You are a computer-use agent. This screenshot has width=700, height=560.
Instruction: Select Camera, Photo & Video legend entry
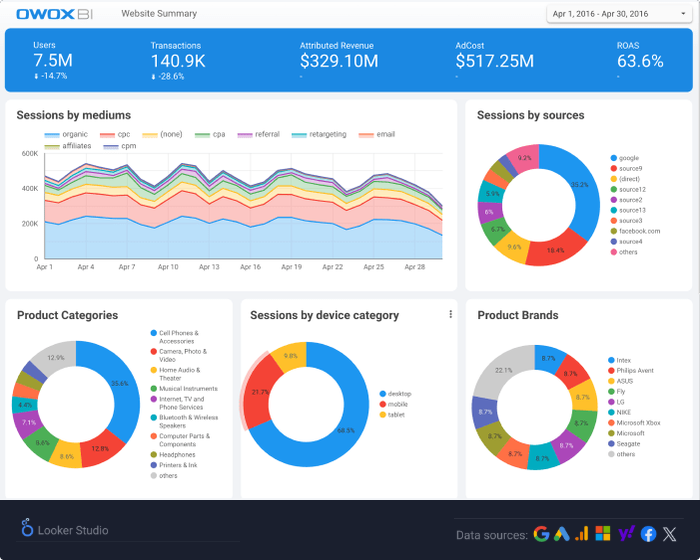click(x=179, y=355)
